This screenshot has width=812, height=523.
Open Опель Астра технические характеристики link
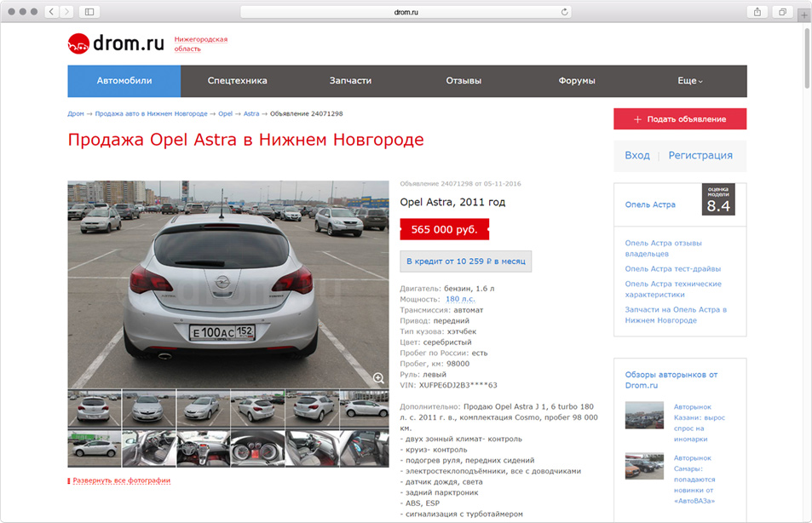(x=673, y=289)
